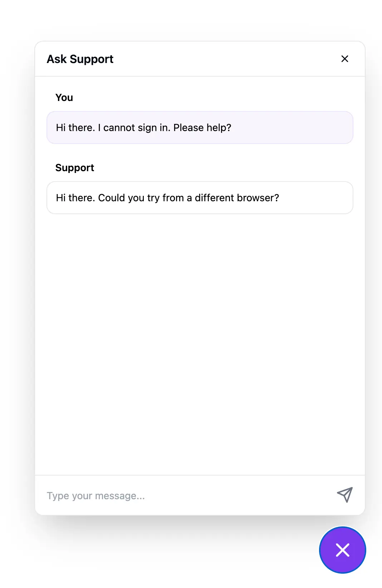Close the Ask Support chat panel
Viewport: 382px width, 588px height.
tap(344, 59)
